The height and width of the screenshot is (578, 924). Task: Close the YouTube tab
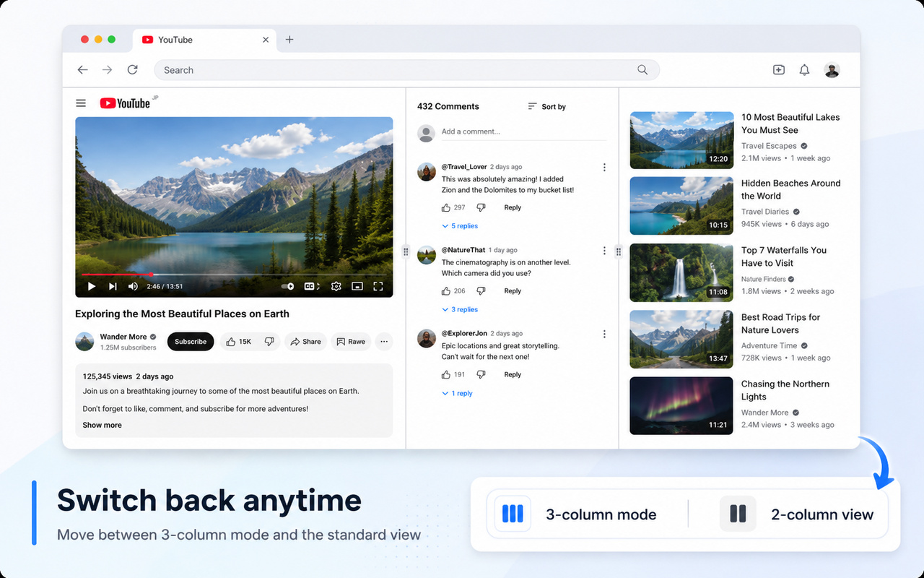pyautogui.click(x=266, y=40)
